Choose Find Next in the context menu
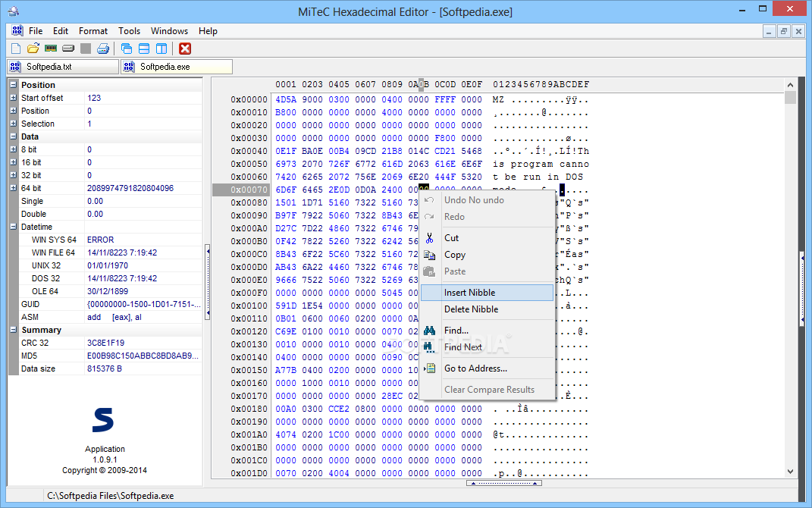 tap(487, 347)
